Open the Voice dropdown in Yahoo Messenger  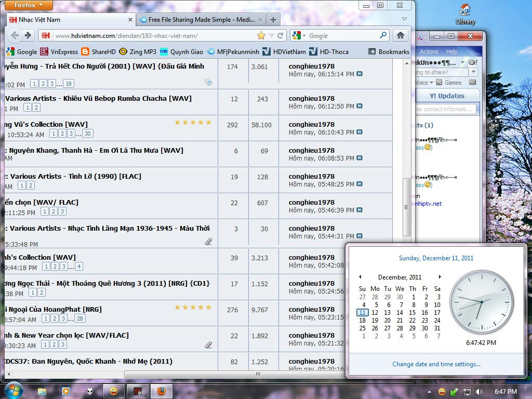(431, 83)
